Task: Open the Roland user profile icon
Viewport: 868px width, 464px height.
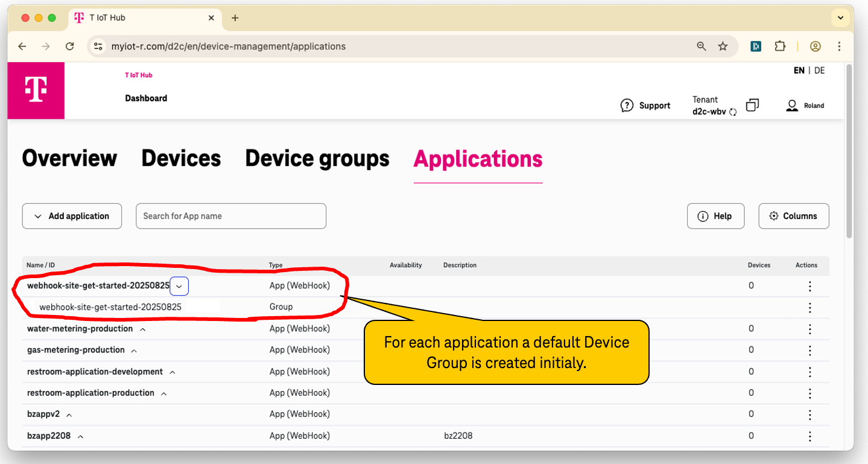Action: [792, 105]
